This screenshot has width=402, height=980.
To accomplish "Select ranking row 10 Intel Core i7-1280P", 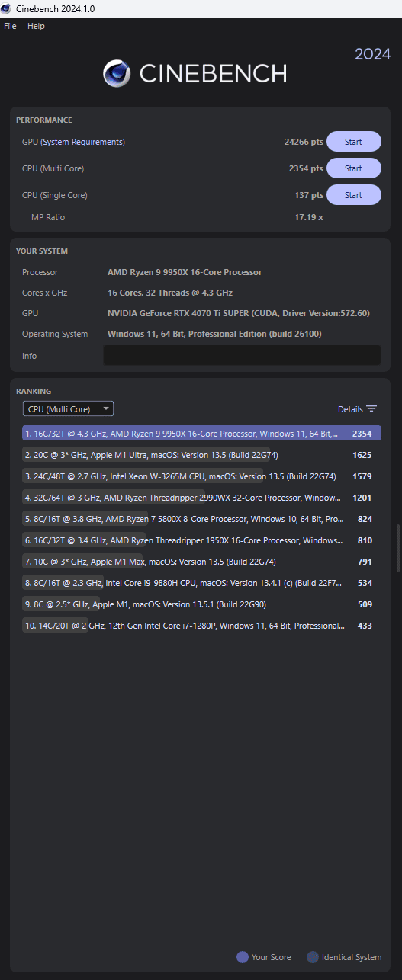I will click(x=201, y=626).
